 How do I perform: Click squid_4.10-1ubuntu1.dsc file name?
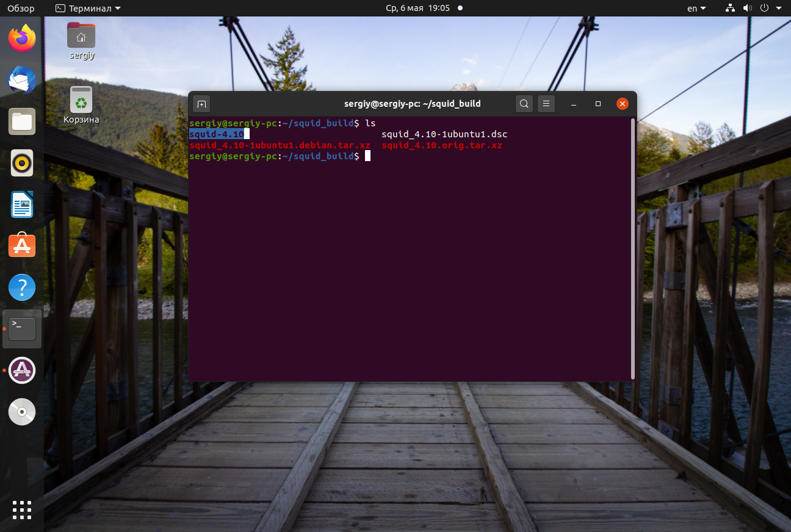[444, 134]
